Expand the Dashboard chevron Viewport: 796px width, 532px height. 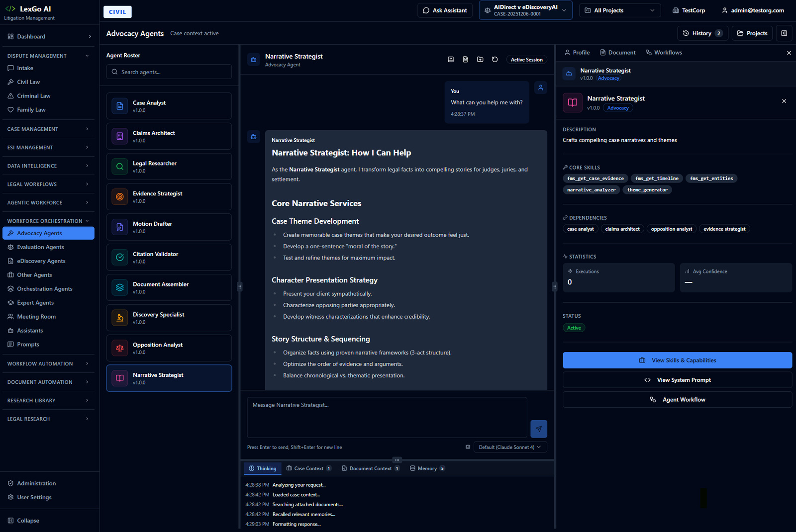pos(90,37)
